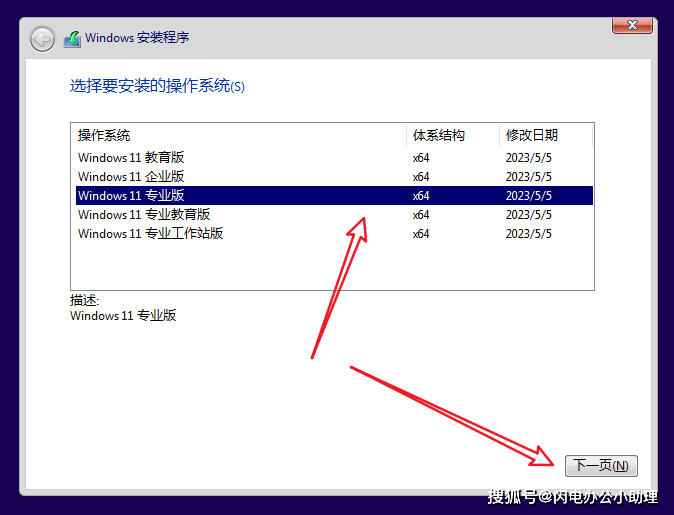Click the Windows Setup program icon
Image resolution: width=674 pixels, height=515 pixels.
click(x=72, y=39)
